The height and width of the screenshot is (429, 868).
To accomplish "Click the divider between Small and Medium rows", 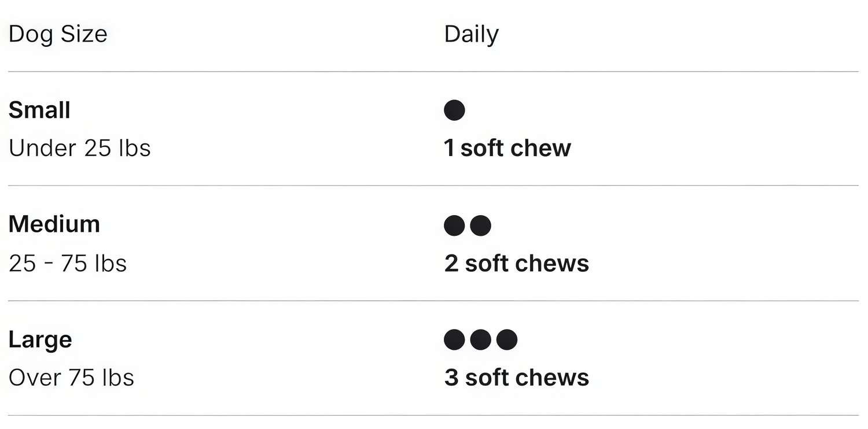I will [433, 186].
